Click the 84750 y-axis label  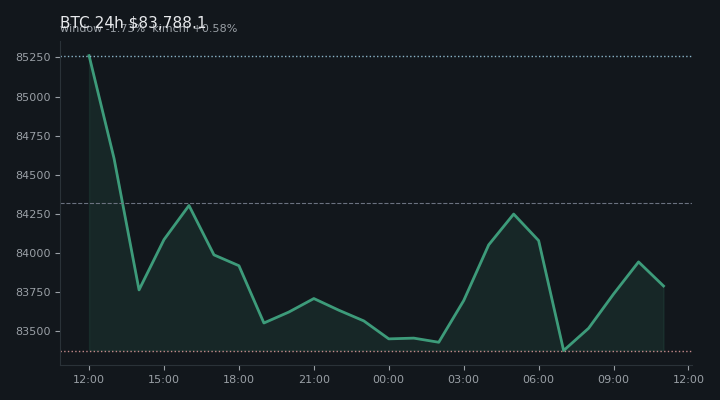[33, 136]
